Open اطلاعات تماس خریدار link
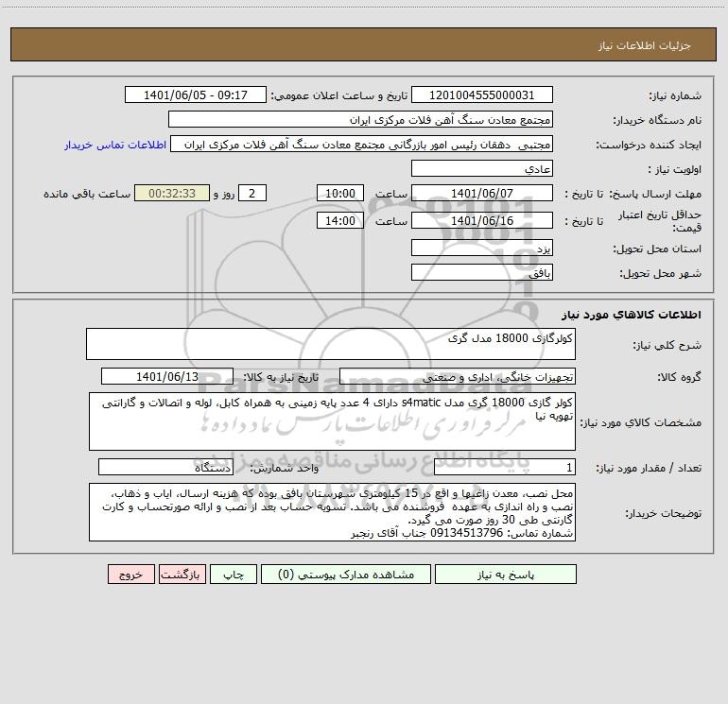Screen dimensions: 728x704 pyautogui.click(x=115, y=145)
